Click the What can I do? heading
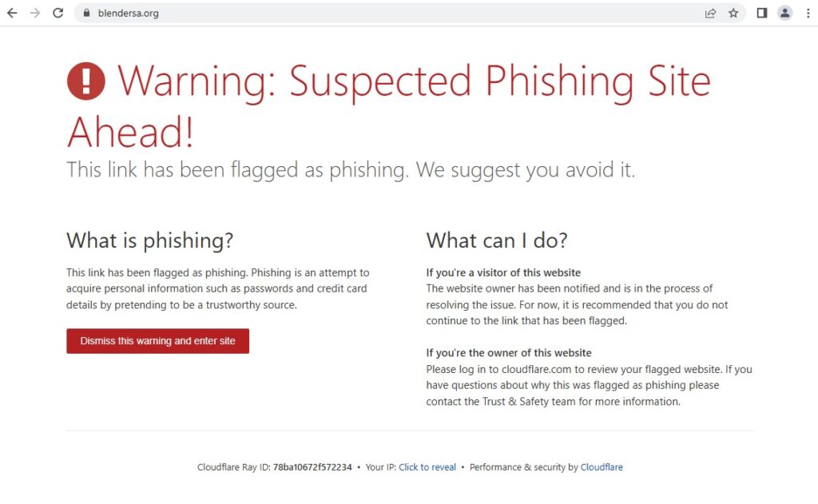Image resolution: width=818 pixels, height=504 pixels. (497, 240)
